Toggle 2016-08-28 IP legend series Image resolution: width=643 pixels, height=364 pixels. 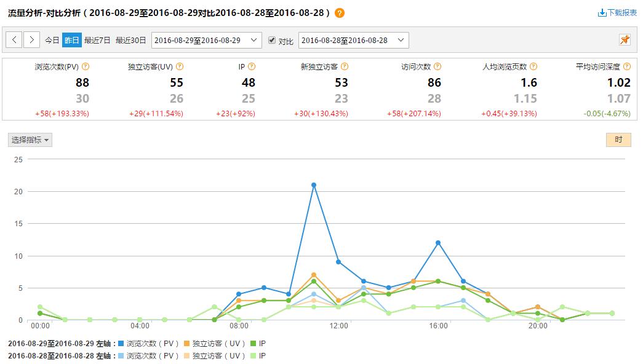pos(257,355)
